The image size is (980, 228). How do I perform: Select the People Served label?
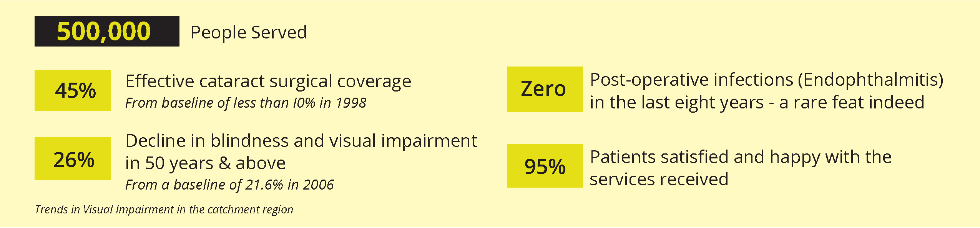[x=249, y=32]
